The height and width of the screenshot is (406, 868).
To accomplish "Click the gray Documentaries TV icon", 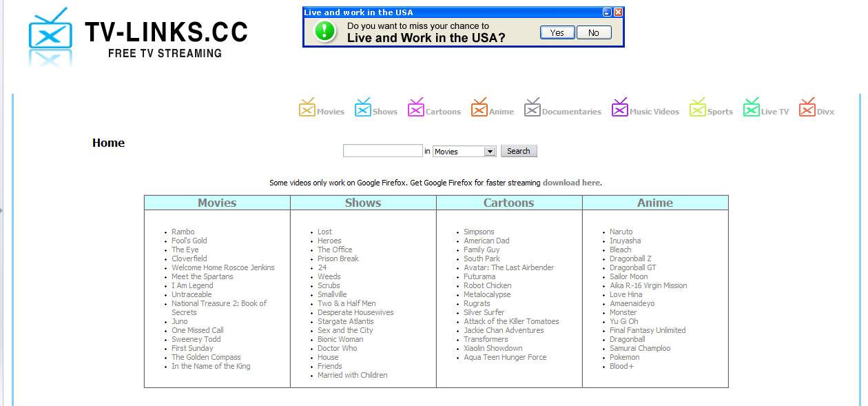I will pyautogui.click(x=532, y=108).
